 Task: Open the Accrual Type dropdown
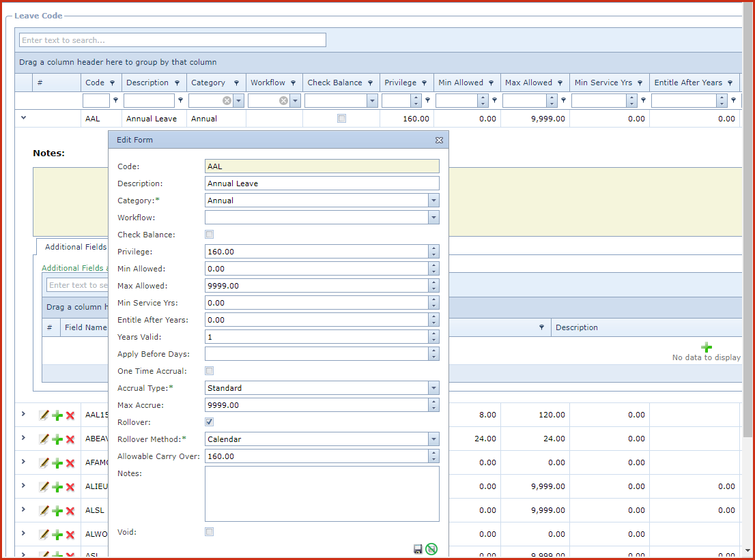tap(434, 387)
